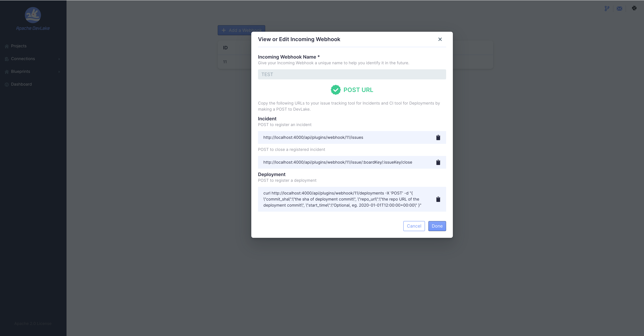Open the Apache 2.0 License link
Viewport: 644px width, 336px height.
pyautogui.click(x=33, y=324)
